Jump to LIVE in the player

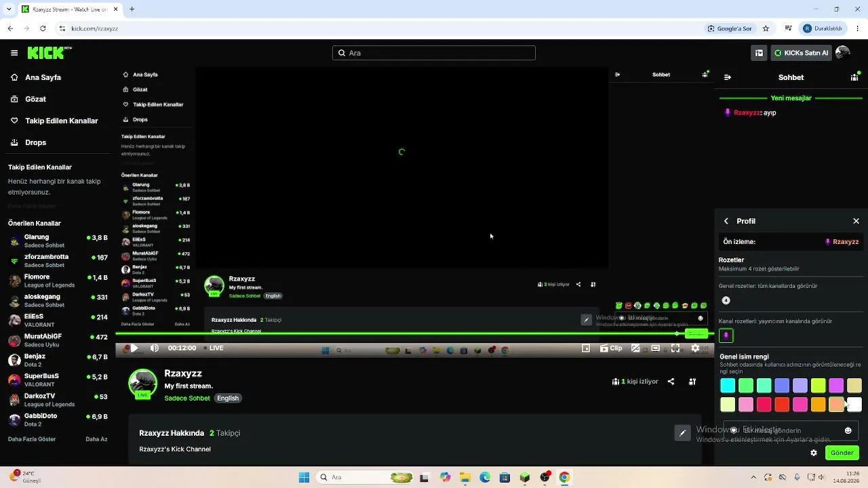tap(212, 348)
